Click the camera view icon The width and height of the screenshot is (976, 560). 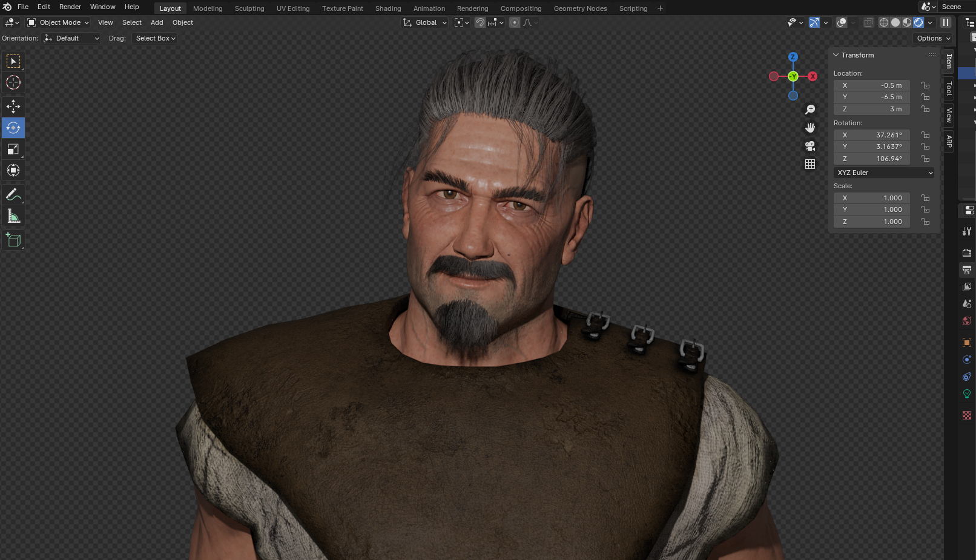pyautogui.click(x=810, y=146)
